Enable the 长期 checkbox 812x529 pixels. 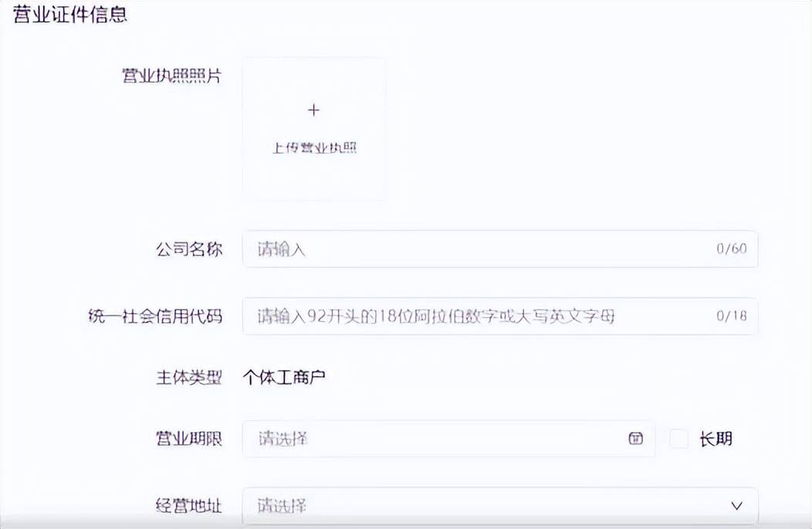678,438
